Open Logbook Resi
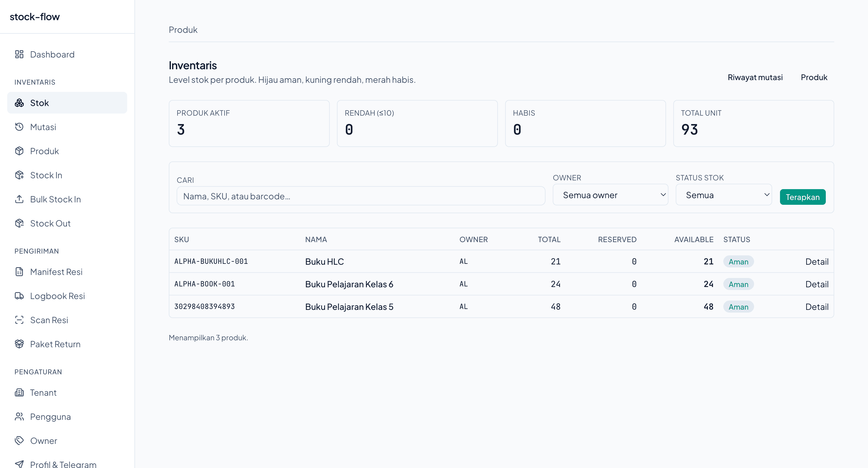The height and width of the screenshot is (468, 868). pyautogui.click(x=67, y=296)
